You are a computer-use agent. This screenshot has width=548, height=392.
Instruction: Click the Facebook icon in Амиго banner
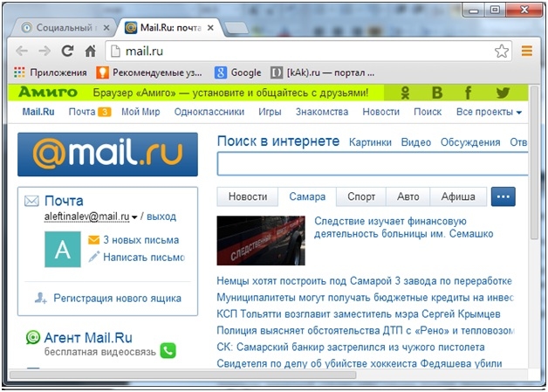click(468, 93)
